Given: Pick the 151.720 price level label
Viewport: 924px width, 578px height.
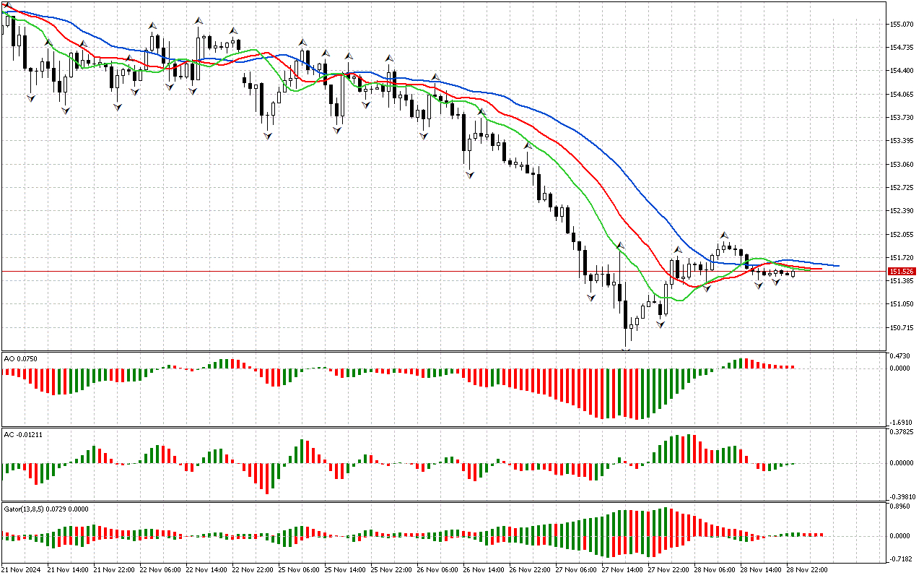Looking at the screenshot, I should click(x=903, y=258).
